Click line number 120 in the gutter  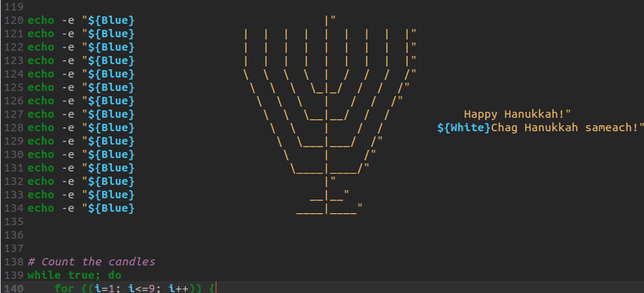(12, 21)
